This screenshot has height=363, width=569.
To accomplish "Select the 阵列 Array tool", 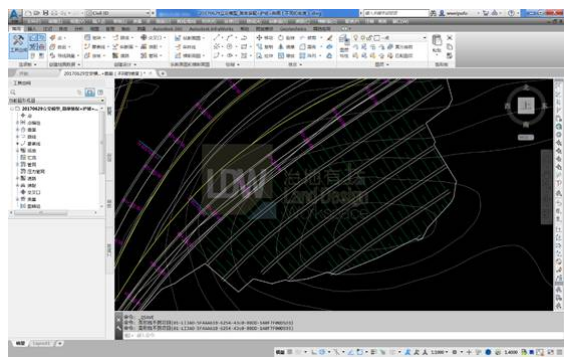I will coord(308,56).
